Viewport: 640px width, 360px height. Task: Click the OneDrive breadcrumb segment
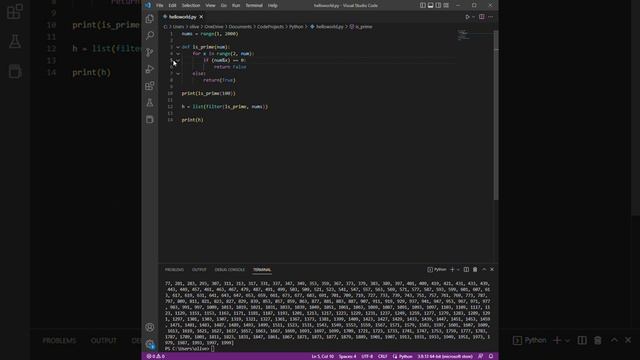(x=213, y=27)
